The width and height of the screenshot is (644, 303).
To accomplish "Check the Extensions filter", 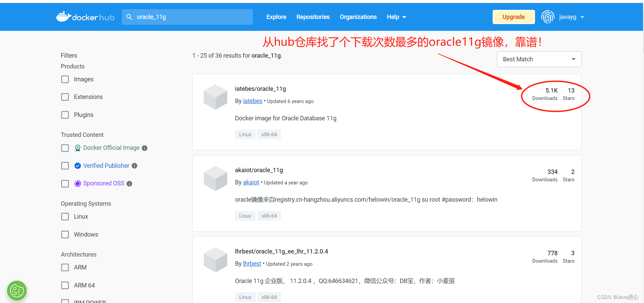I will pyautogui.click(x=65, y=97).
